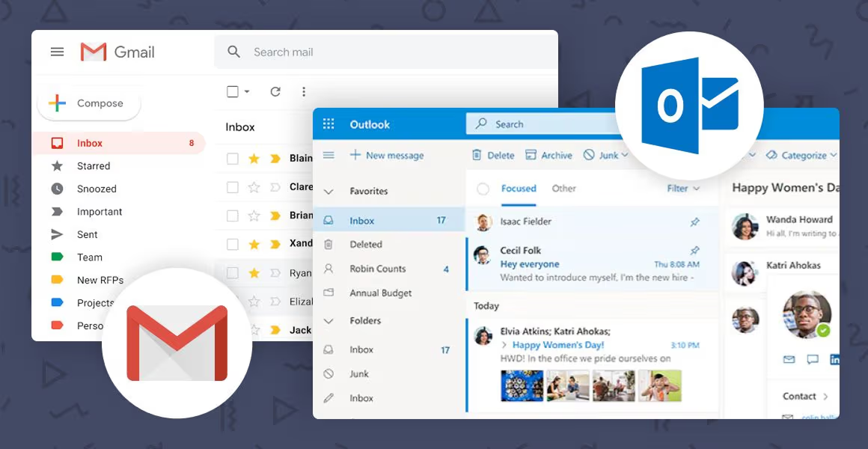Star the email from Clare

click(254, 186)
